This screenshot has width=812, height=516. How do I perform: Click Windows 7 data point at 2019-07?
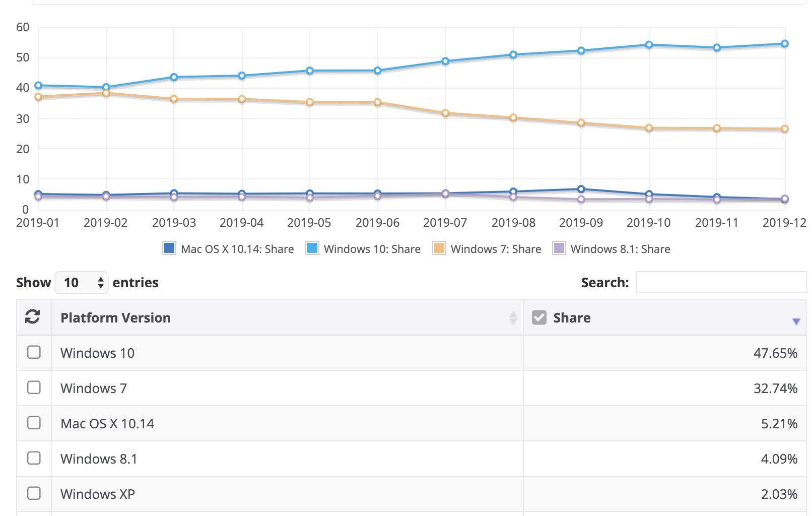[445, 113]
